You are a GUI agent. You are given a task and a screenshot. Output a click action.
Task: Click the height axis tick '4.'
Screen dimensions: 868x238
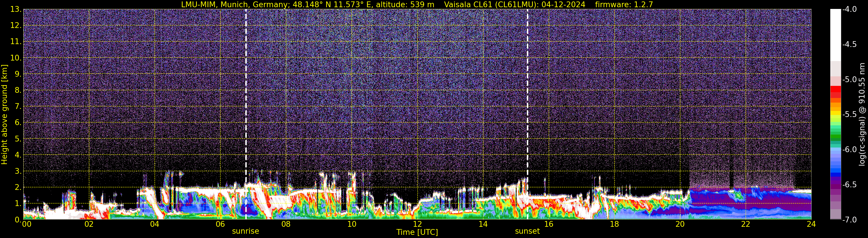pyautogui.click(x=18, y=155)
